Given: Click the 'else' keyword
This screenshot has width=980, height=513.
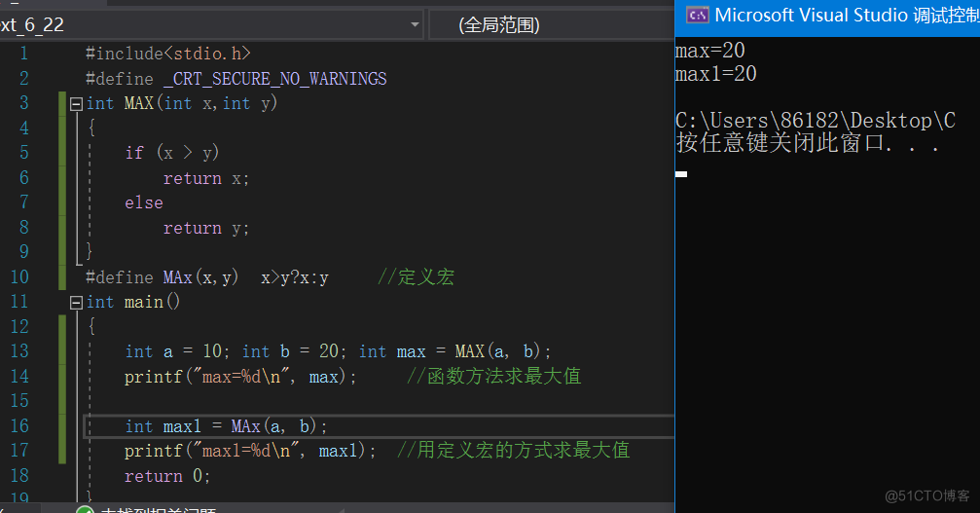Looking at the screenshot, I should pyautogui.click(x=144, y=202).
